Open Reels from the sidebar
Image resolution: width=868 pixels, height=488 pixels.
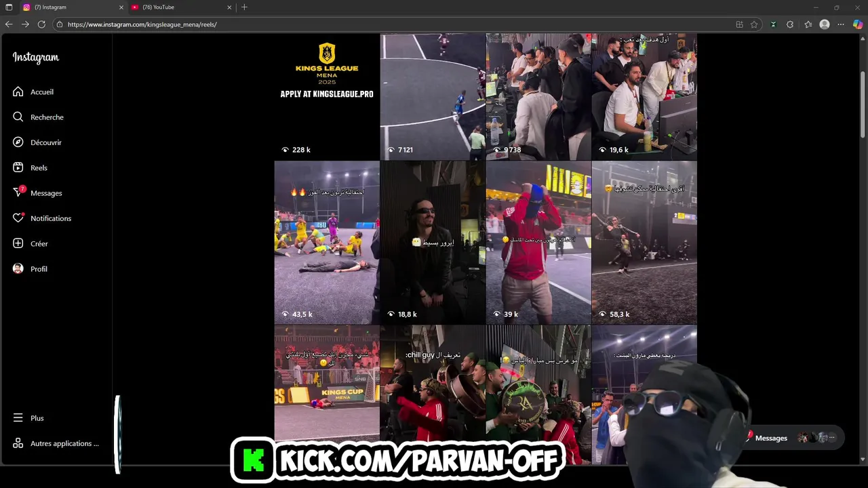click(x=31, y=167)
